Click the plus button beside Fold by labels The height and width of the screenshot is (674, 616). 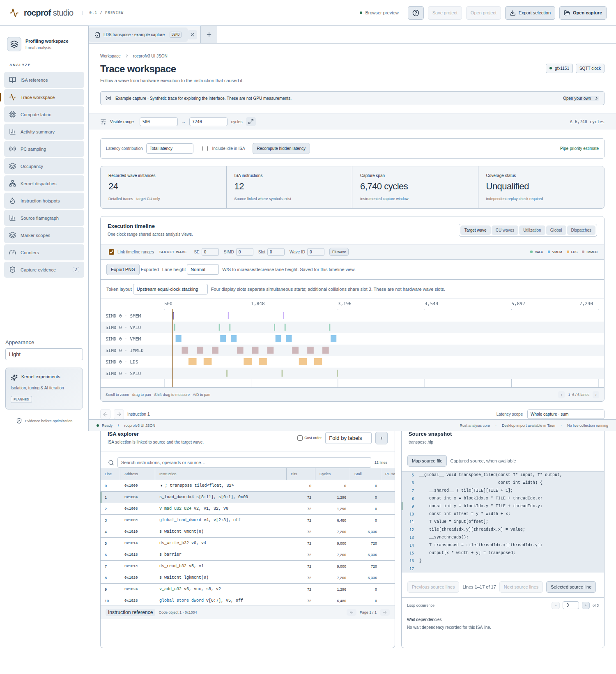[x=382, y=438]
